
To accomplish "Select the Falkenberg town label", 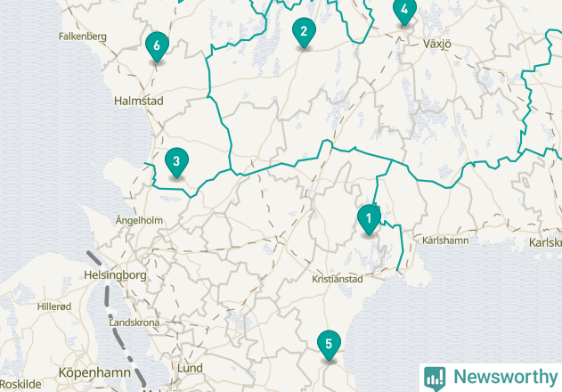I will tap(83, 37).
